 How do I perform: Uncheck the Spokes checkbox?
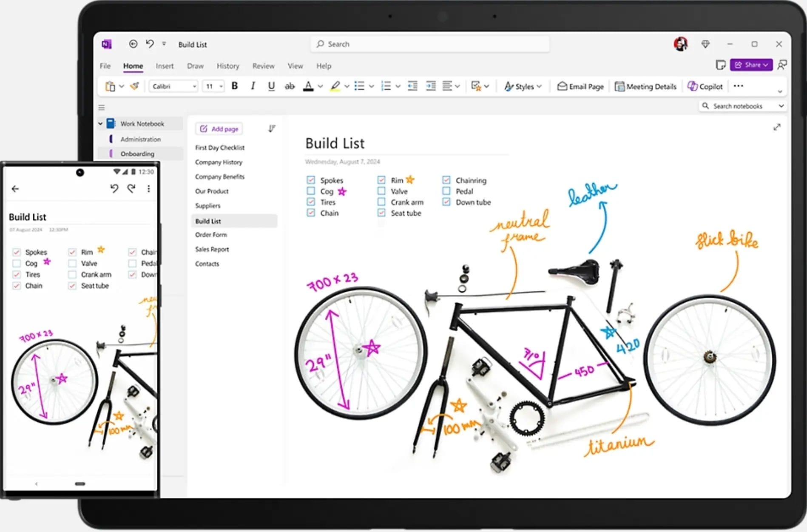tap(311, 180)
